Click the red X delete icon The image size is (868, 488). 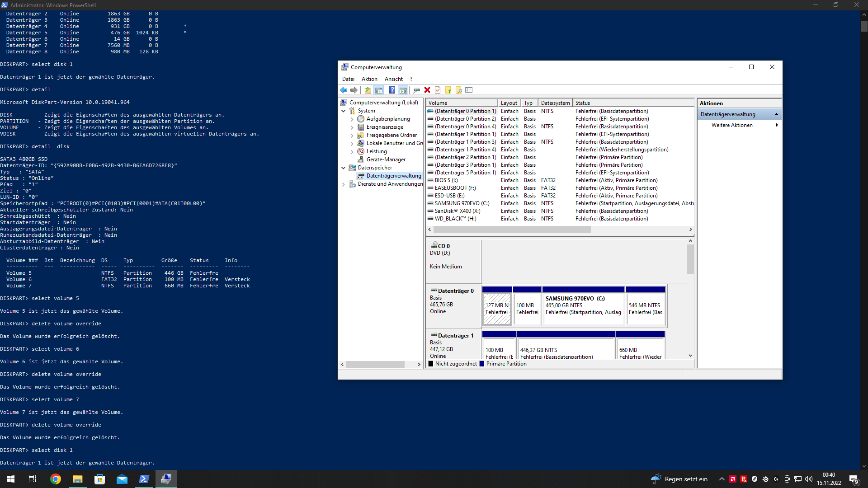(427, 90)
